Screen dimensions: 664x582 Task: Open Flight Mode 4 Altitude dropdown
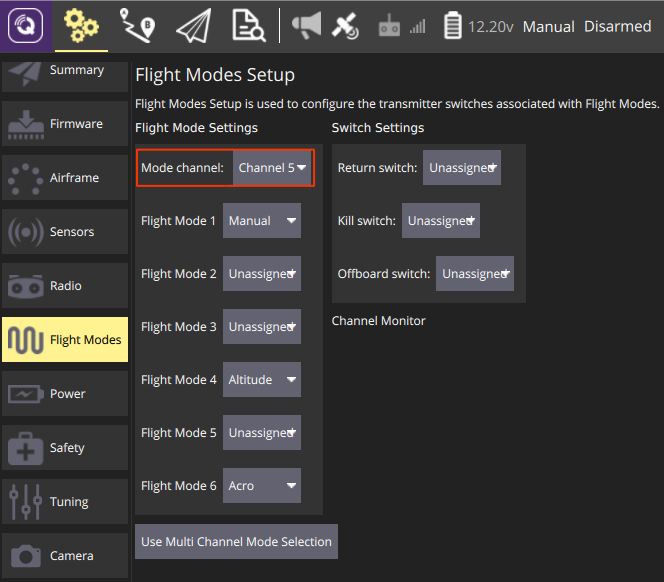[261, 380]
